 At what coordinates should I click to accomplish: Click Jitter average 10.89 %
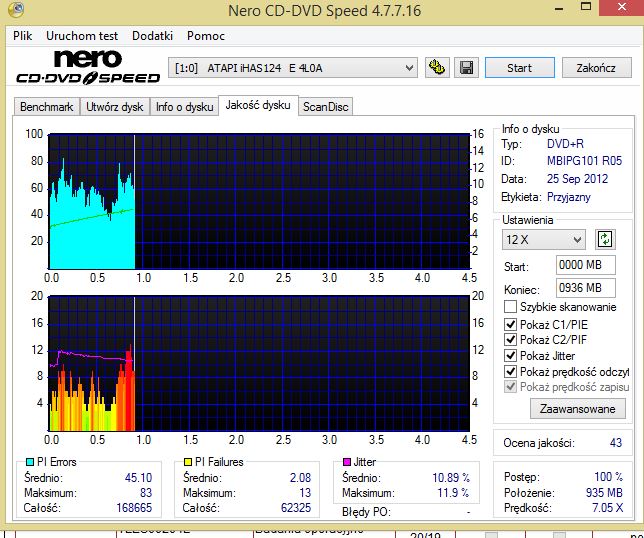point(451,478)
